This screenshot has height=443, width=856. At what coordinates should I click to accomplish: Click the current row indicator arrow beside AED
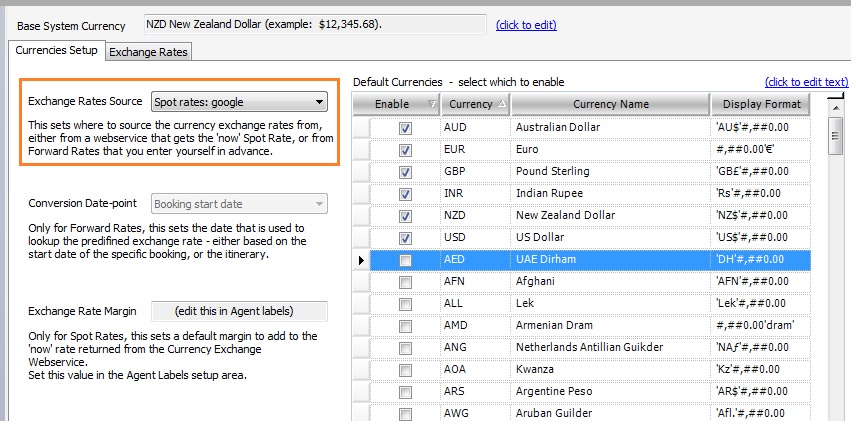(x=361, y=260)
